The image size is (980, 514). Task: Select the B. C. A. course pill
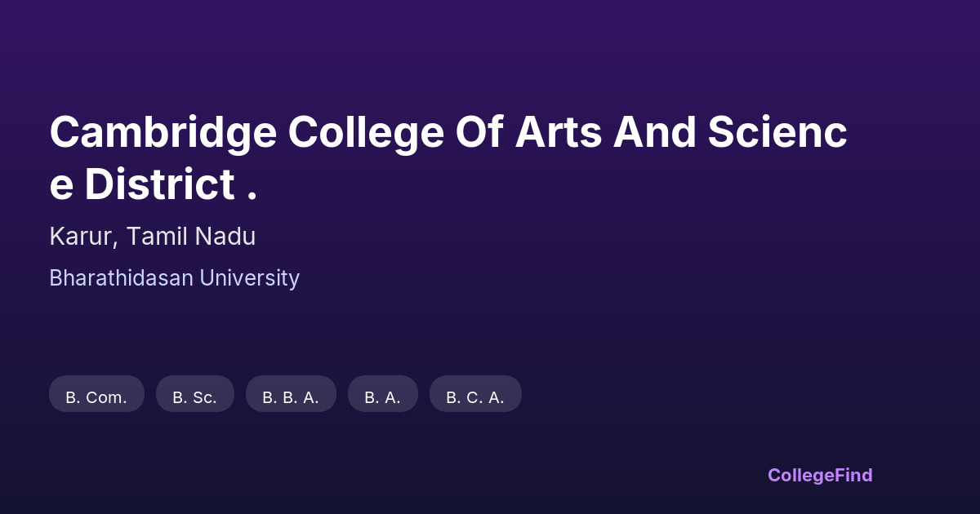(x=475, y=397)
